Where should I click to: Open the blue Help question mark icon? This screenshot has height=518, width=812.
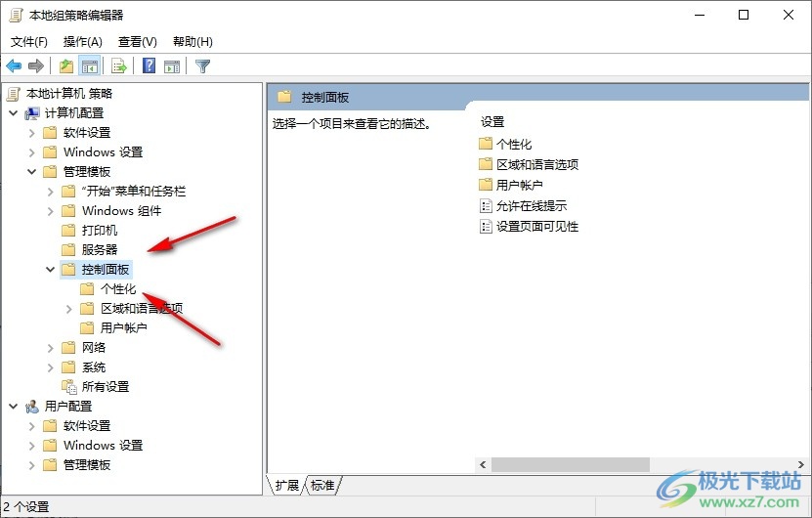pos(150,65)
